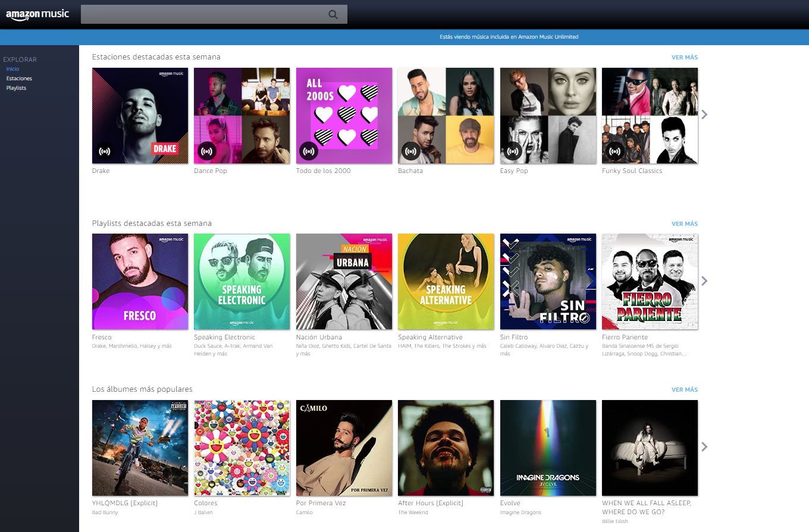809x532 pixels.
Task: Open the Fierro Pariente playlist cover
Action: (650, 282)
